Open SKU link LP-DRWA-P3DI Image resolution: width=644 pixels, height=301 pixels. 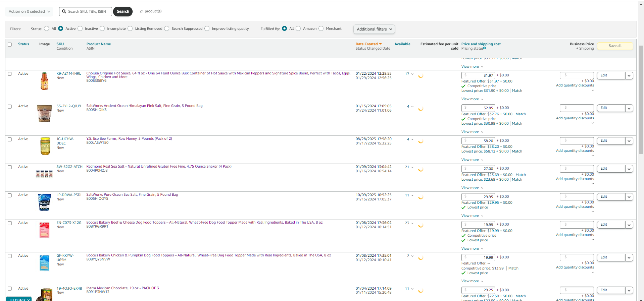[69, 195]
